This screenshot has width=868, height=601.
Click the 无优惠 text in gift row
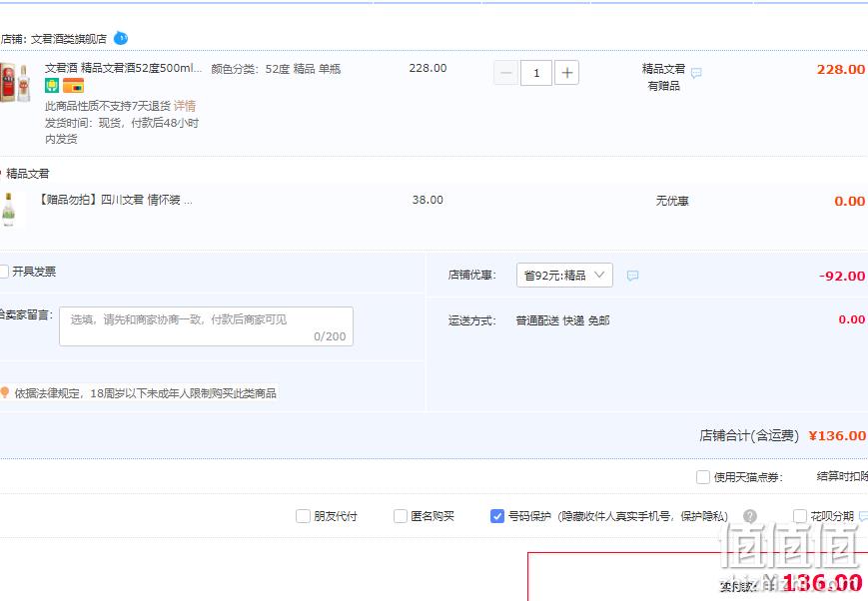[672, 201]
